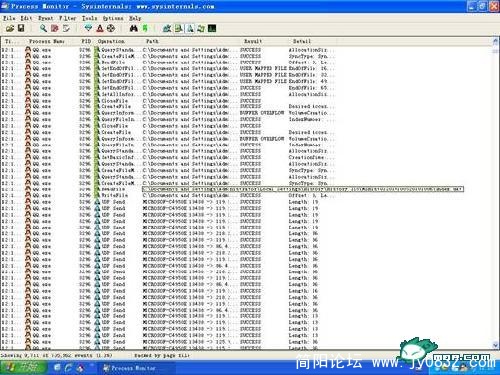Open the Options menu

[113, 18]
